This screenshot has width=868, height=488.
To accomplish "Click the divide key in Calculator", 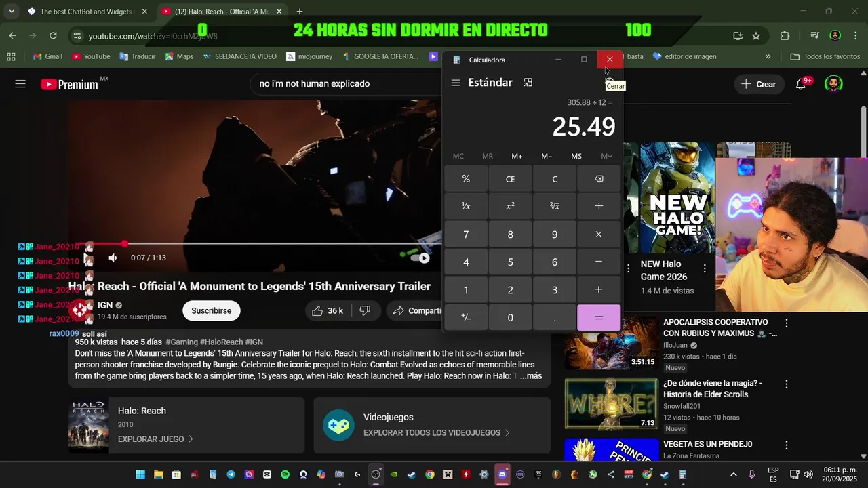I will pyautogui.click(x=599, y=206).
